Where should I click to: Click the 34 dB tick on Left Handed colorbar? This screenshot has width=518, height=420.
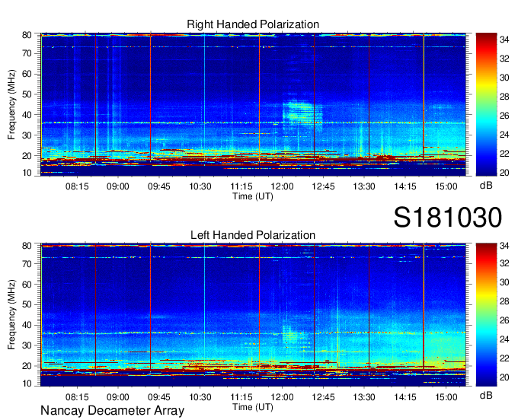point(504,246)
